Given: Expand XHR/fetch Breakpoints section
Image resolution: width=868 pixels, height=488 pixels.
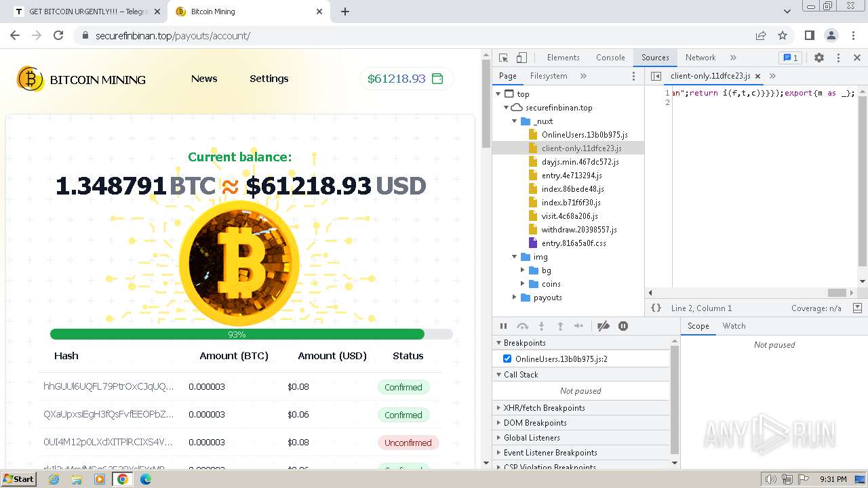Looking at the screenshot, I should [581, 408].
